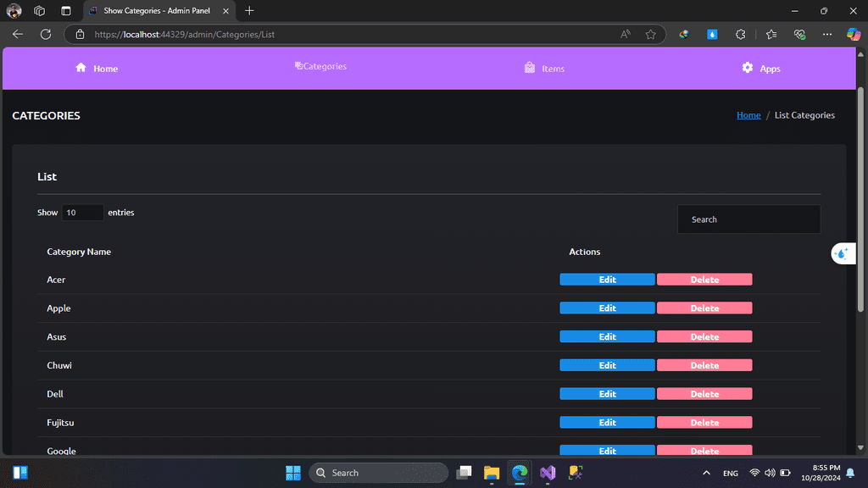Delete the Chuwi category

[x=704, y=365]
